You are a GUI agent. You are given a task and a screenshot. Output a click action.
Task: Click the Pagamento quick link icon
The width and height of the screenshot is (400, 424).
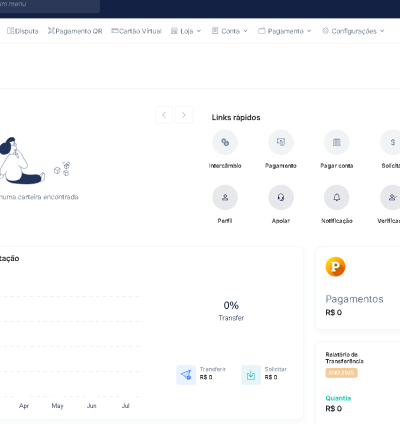click(x=281, y=142)
